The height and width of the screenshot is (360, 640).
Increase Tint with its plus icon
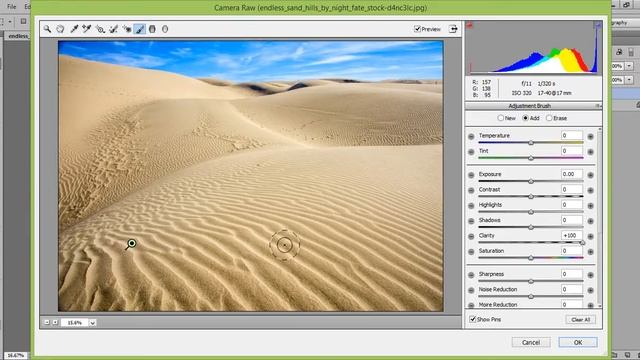tap(590, 152)
